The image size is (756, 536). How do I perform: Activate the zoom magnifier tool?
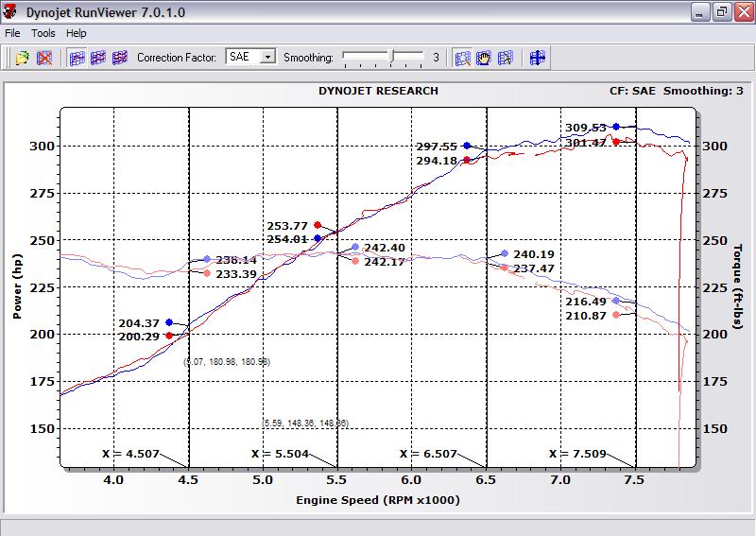click(462, 58)
